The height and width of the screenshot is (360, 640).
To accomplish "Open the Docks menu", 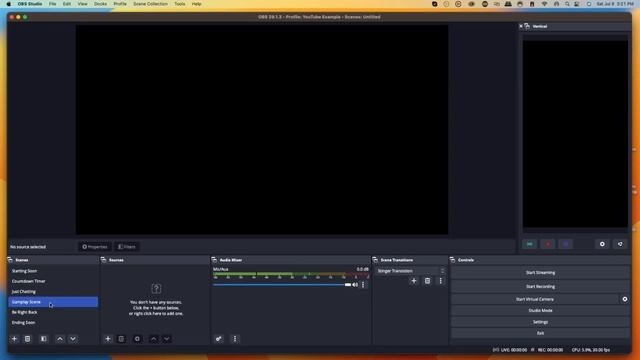I will click(x=100, y=4).
